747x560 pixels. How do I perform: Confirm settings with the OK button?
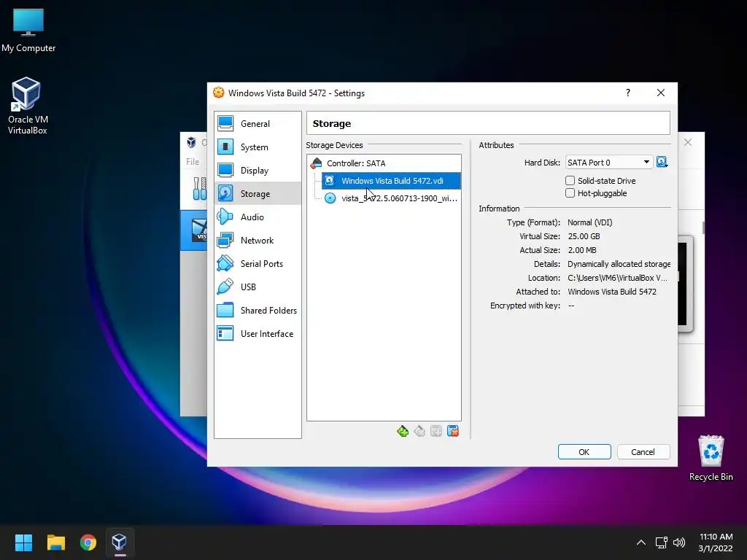[x=584, y=452]
